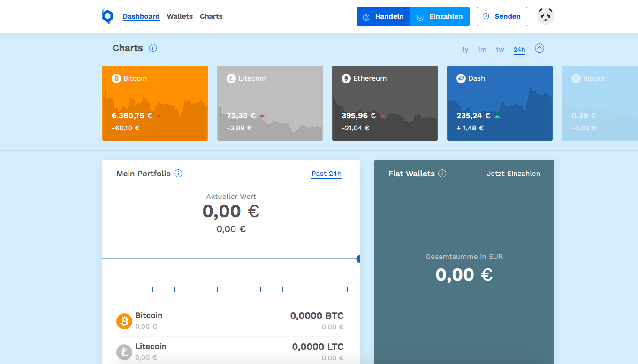Screen dimensions: 638x364
Task: Click the 0,0000 BTC balance
Action: pyautogui.click(x=317, y=316)
